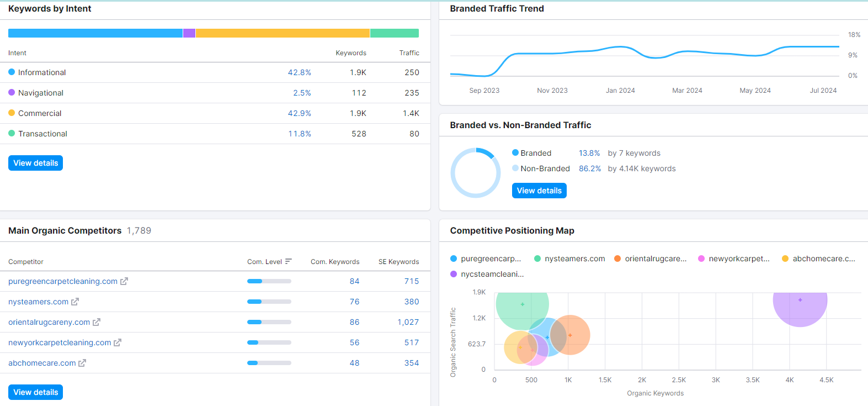Click the blue Informational segment of intent bar
This screenshot has width=868, height=406.
click(x=95, y=33)
